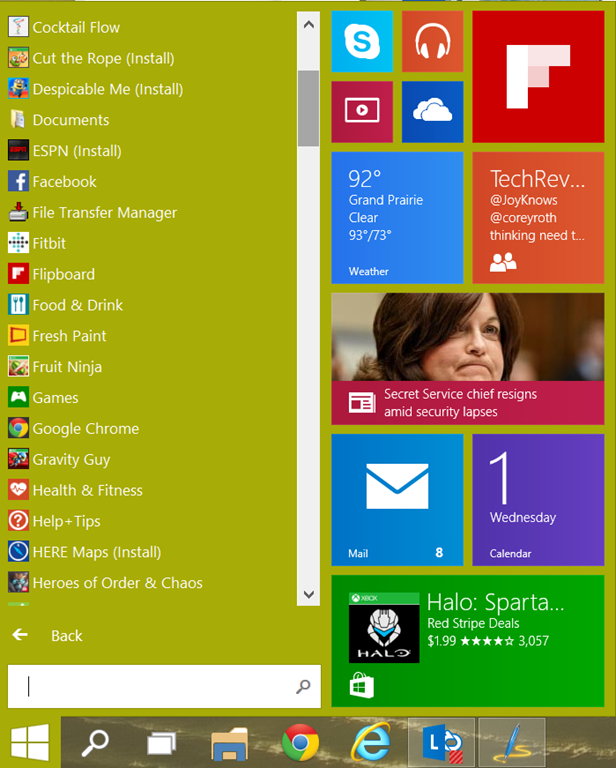Switch to the pen app on taskbar
Viewport: 616px width, 768px height.
click(x=512, y=743)
